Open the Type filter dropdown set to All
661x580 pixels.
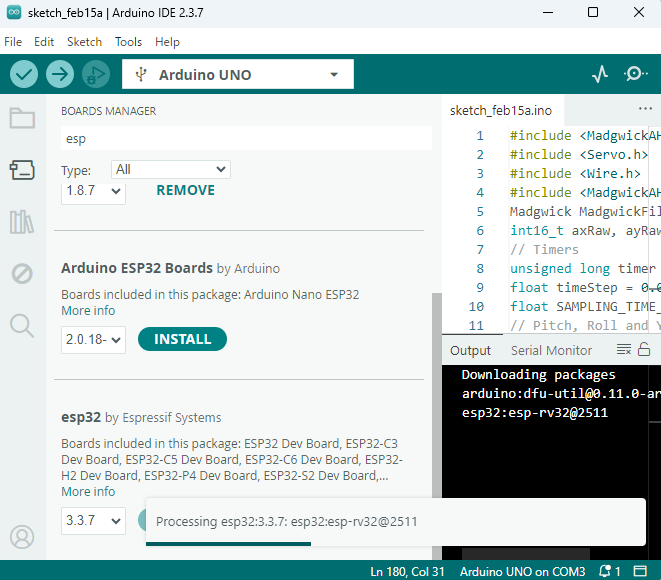click(170, 170)
